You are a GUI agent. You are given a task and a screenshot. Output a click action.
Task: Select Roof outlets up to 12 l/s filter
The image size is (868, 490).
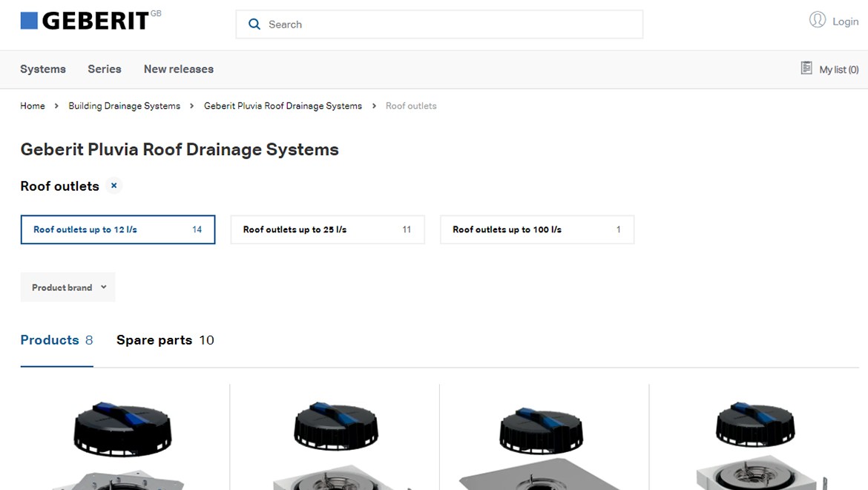[118, 229]
